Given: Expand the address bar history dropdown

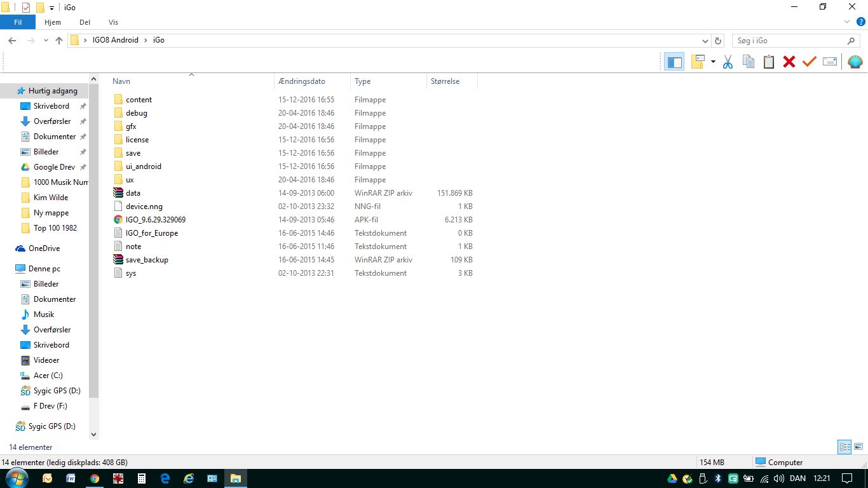Looking at the screenshot, I should coord(705,40).
